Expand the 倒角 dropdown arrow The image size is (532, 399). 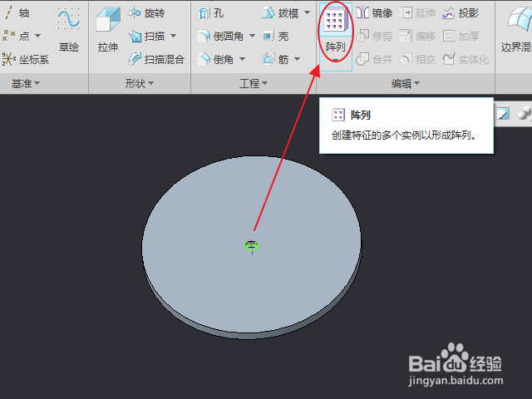[242, 59]
